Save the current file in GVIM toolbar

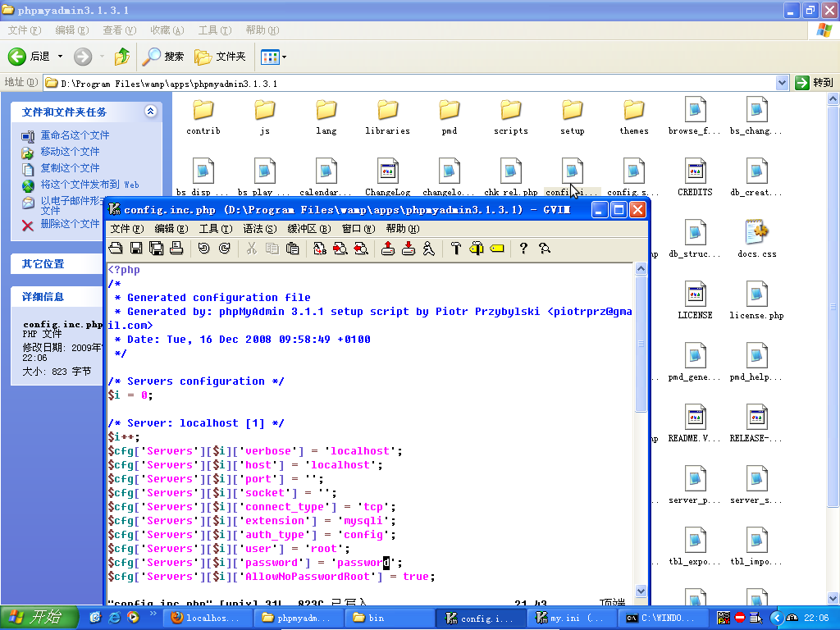coord(136,248)
